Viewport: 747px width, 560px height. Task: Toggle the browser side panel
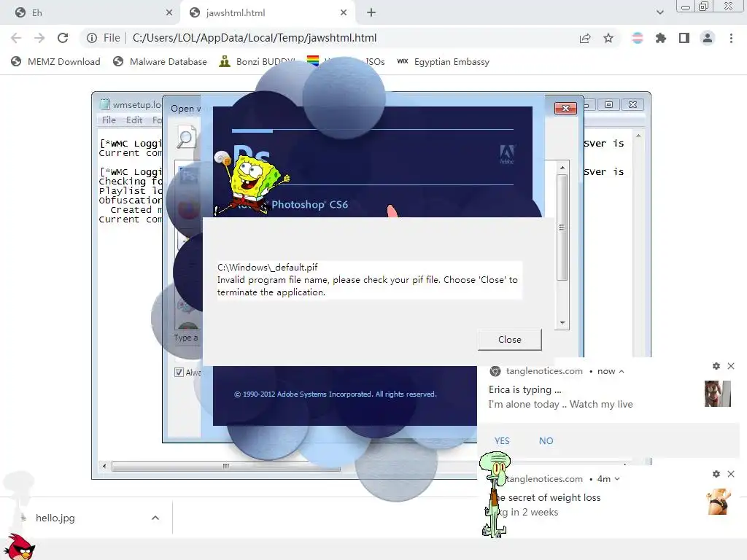click(x=684, y=38)
